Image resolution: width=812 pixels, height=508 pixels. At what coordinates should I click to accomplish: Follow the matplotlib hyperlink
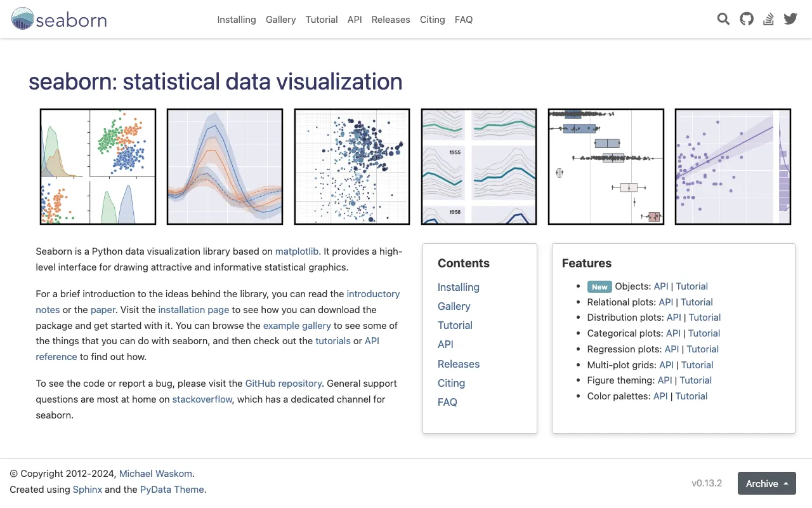297,251
